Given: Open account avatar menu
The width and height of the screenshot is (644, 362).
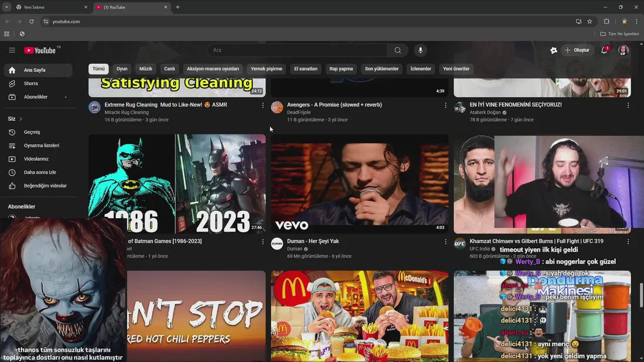Looking at the screenshot, I should (623, 50).
